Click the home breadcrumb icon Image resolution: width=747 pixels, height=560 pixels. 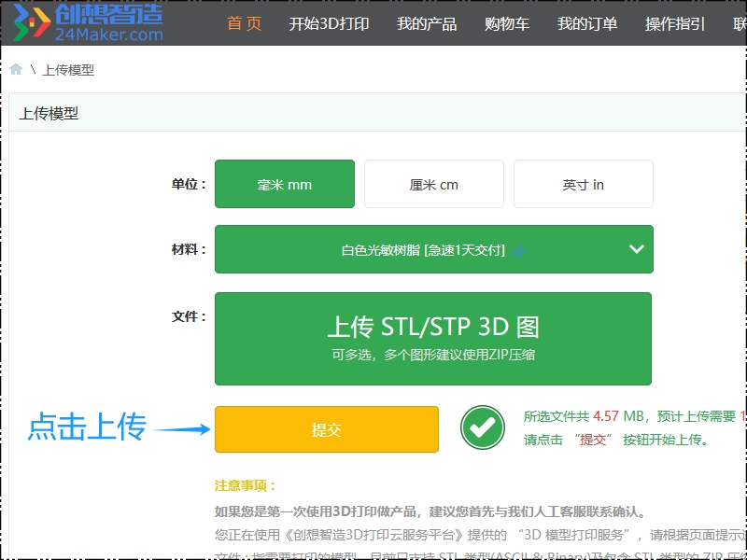[14, 69]
